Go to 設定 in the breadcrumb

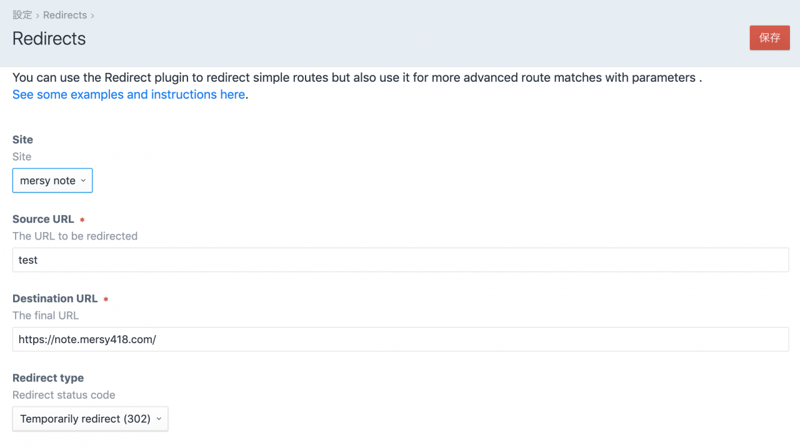click(22, 15)
